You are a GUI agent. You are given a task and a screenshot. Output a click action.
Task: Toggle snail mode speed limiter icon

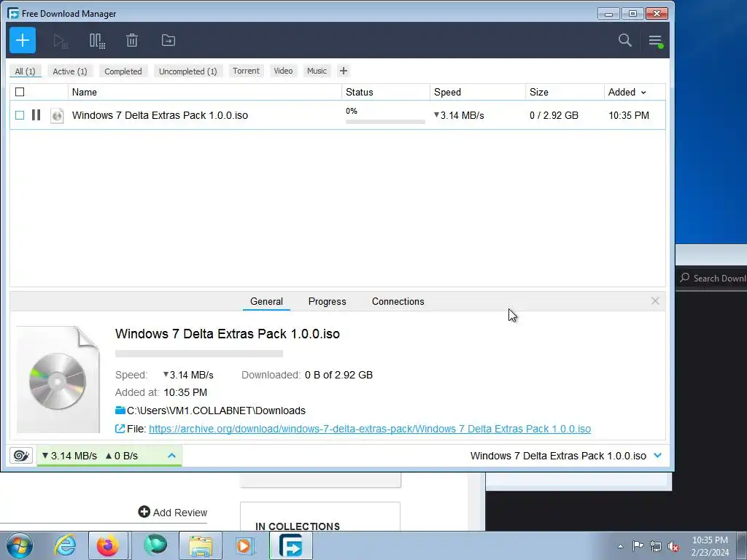(x=21, y=456)
